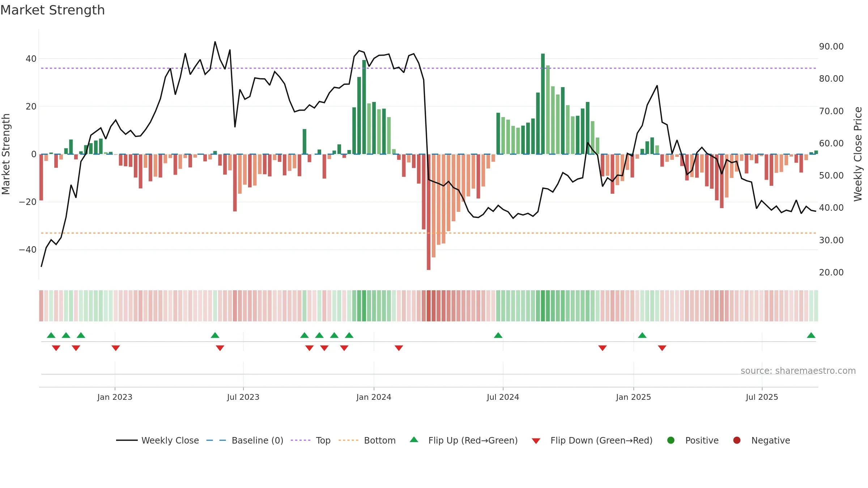This screenshot has width=868, height=488.
Task: Click the tallest green bar in mid-2024
Action: 543,104
